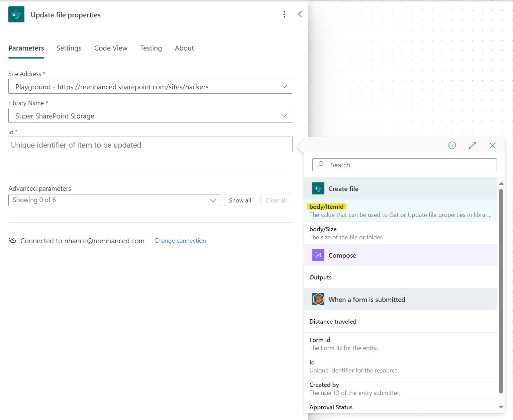Select the body/ItemId dynamic content
The image size is (513, 420).
point(401,211)
